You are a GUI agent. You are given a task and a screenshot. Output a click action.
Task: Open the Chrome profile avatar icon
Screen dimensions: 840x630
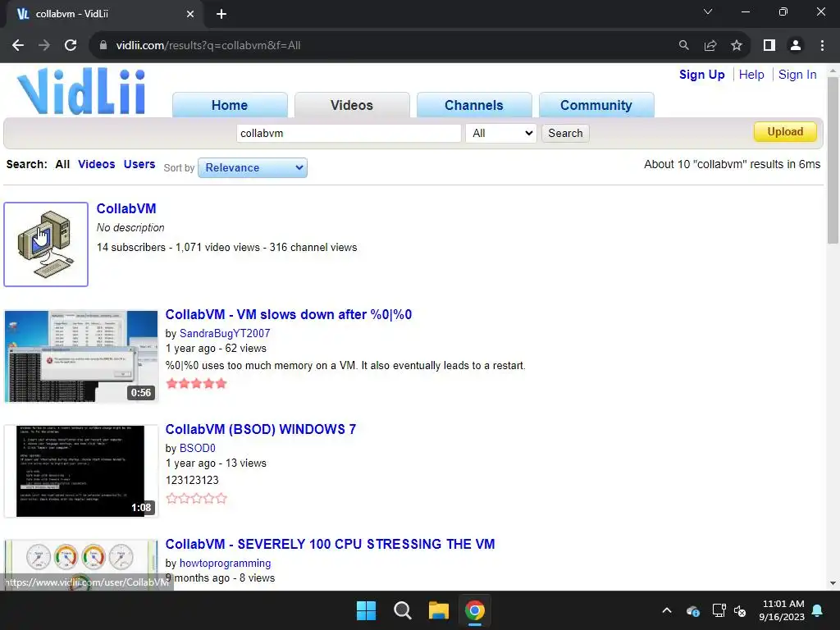point(796,46)
